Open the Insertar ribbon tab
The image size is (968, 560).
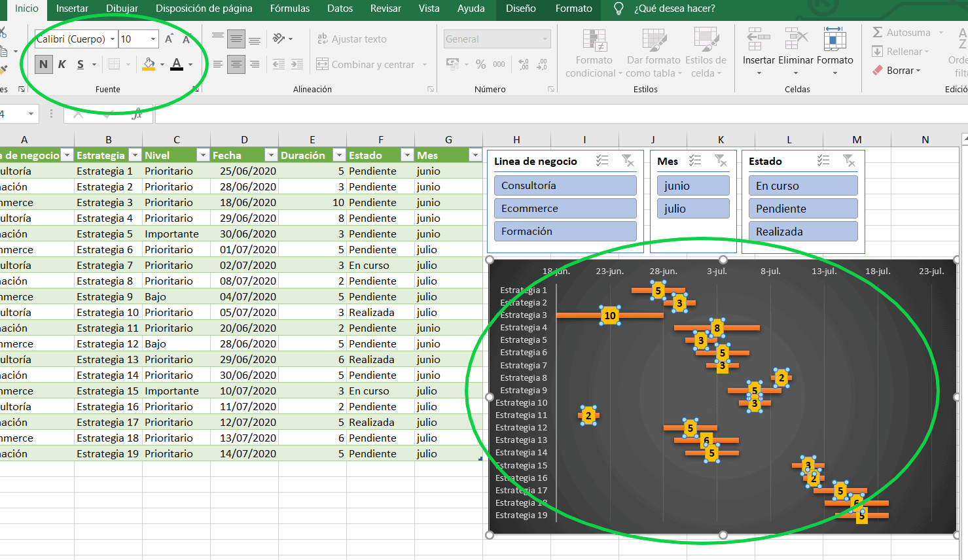pos(72,9)
